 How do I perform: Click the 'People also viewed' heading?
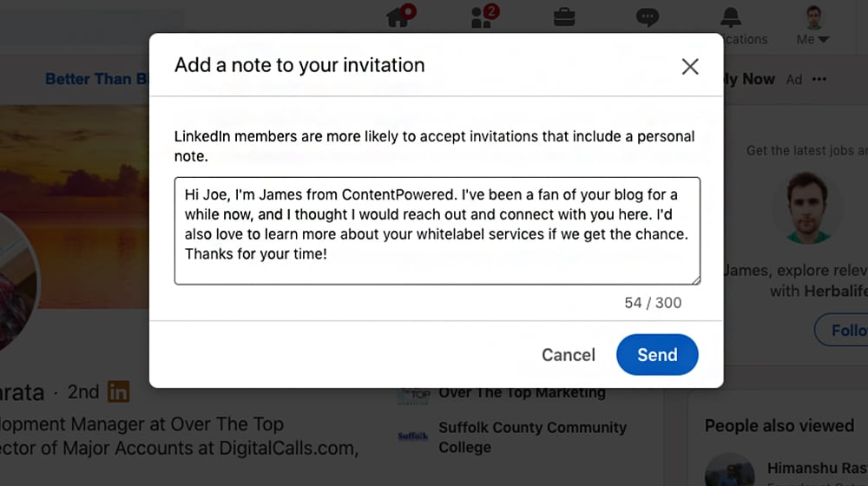click(x=779, y=425)
